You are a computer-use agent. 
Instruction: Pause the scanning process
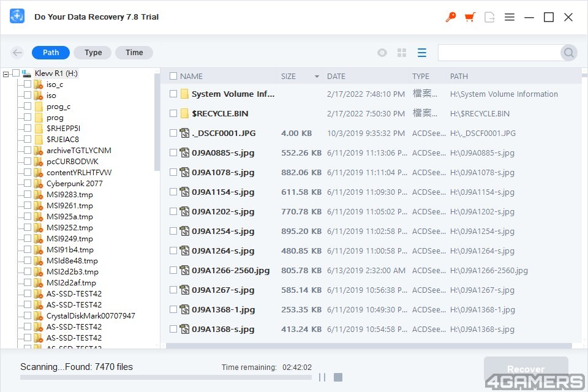click(322, 377)
